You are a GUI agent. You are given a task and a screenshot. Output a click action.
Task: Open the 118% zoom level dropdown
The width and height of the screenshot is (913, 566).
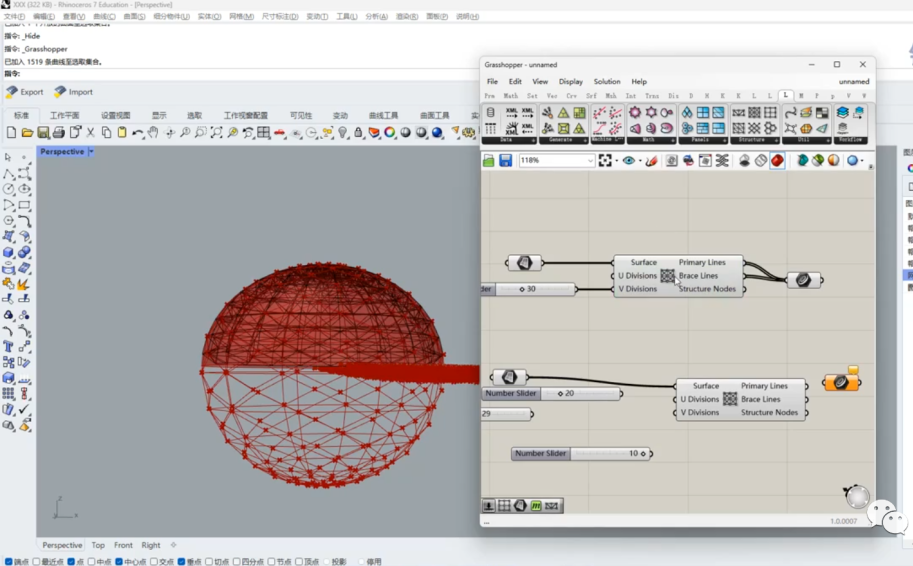click(589, 160)
